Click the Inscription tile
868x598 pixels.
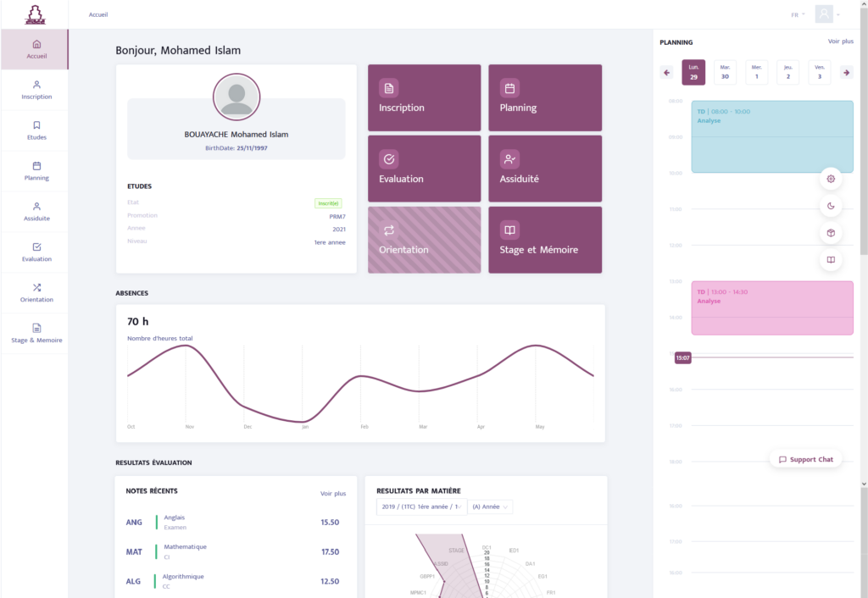pos(424,97)
